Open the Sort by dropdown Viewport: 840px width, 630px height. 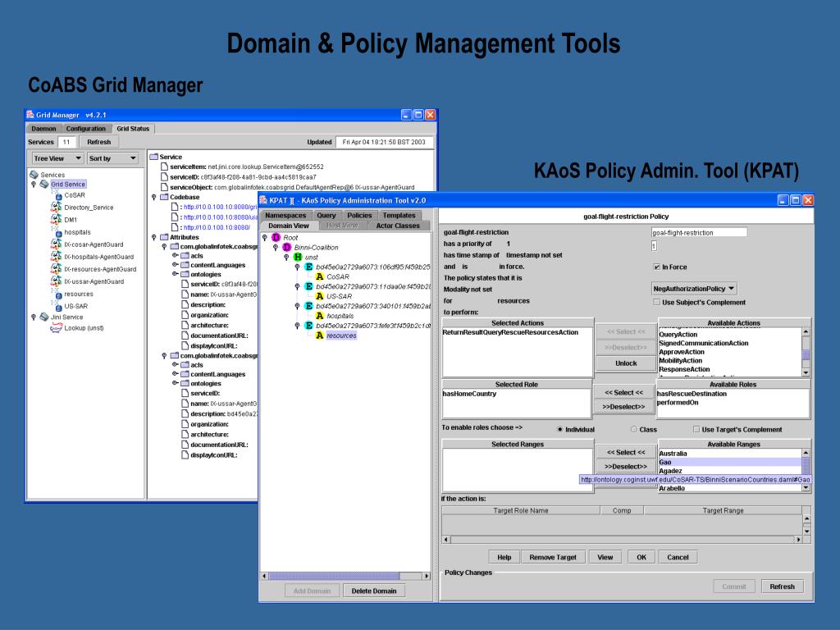(113, 158)
